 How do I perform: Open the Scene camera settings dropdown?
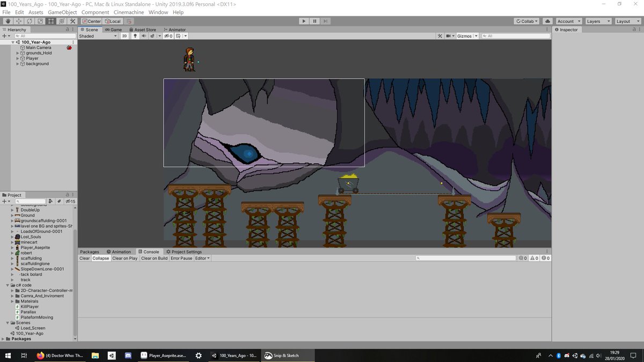tap(450, 36)
